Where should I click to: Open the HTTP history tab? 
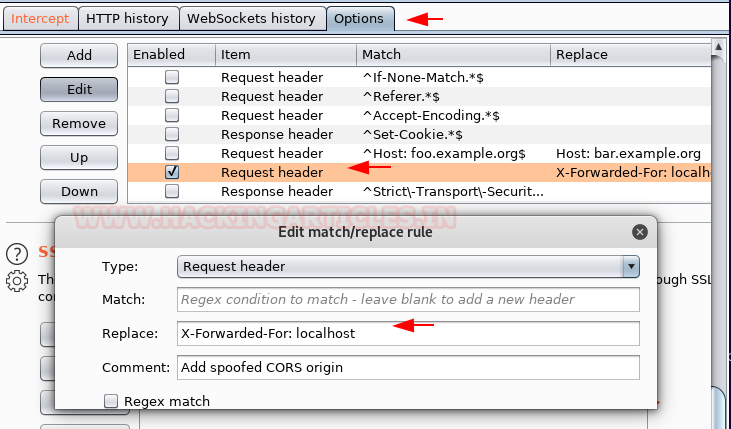[127, 18]
